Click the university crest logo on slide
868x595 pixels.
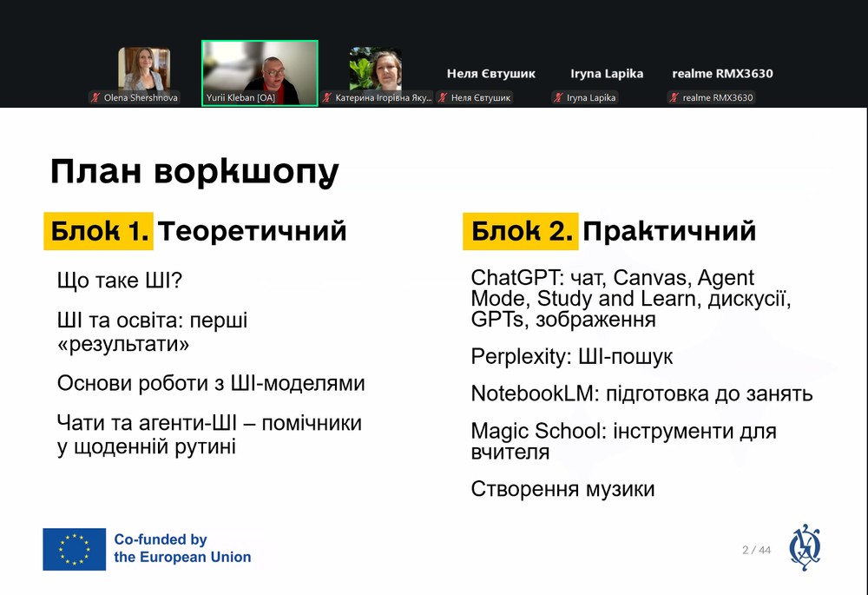point(805,548)
